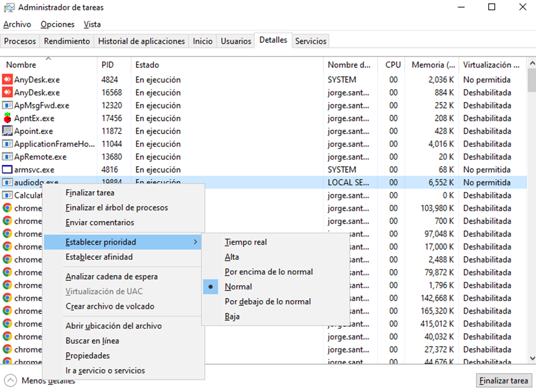Click the Chrome icon in the 165,320 K row
Image resolution: width=536 pixels, height=392 pixels.
[7, 311]
